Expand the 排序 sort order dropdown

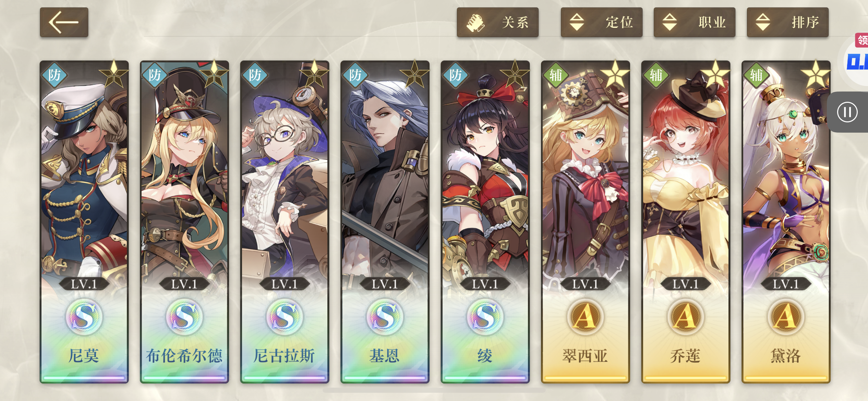click(788, 22)
